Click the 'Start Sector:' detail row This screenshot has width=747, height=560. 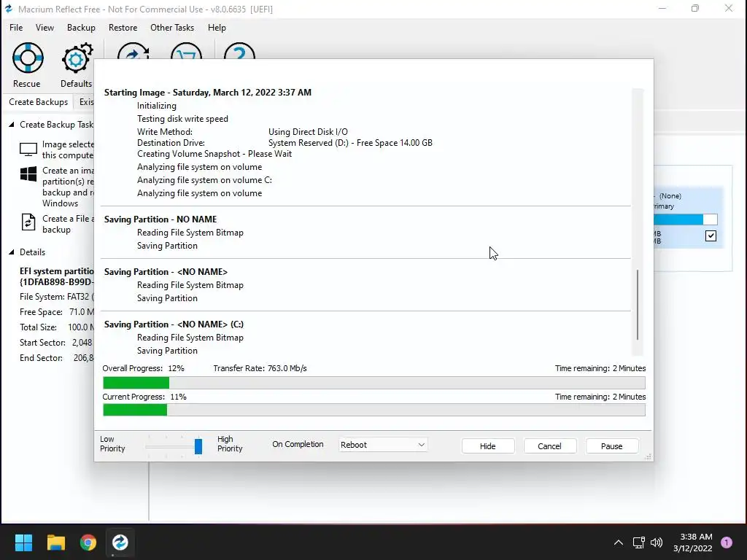point(55,343)
